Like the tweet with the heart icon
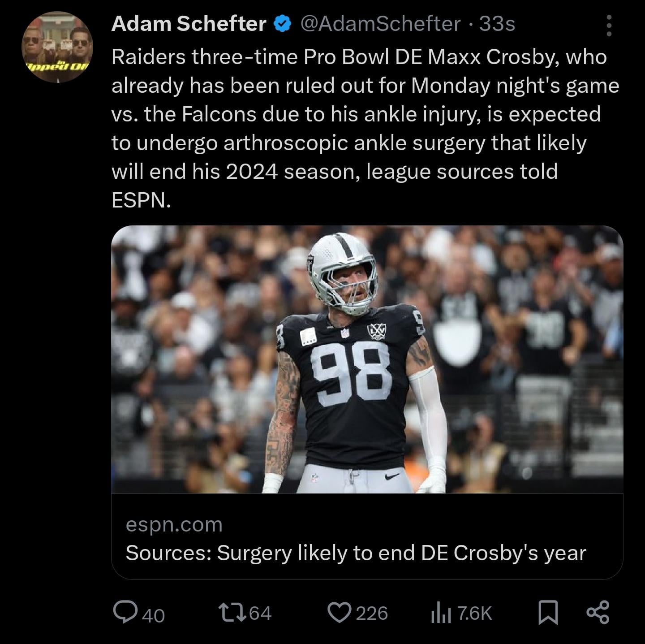Viewport: 645px width, 644px height. (x=339, y=613)
